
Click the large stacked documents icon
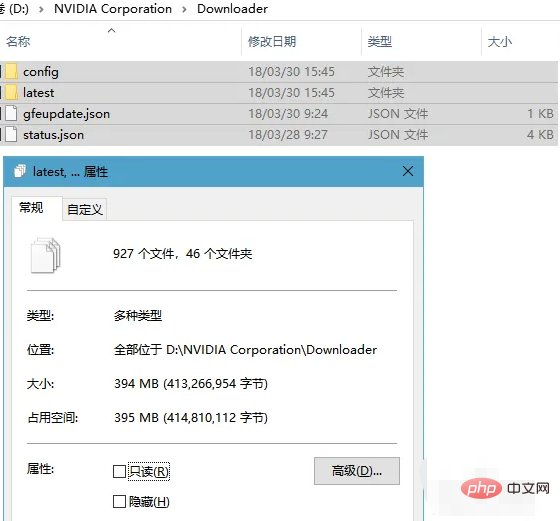click(46, 255)
